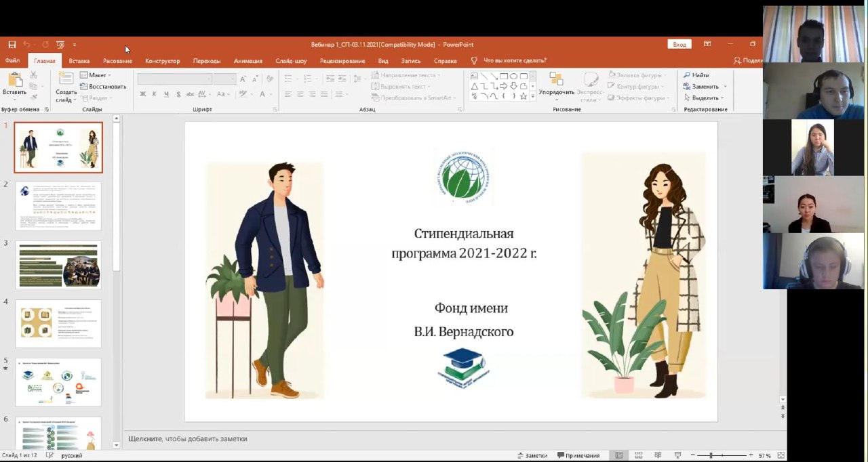Viewport: 868px width, 462px height.
Task: Open the Макет layout dropdown
Action: tap(96, 75)
